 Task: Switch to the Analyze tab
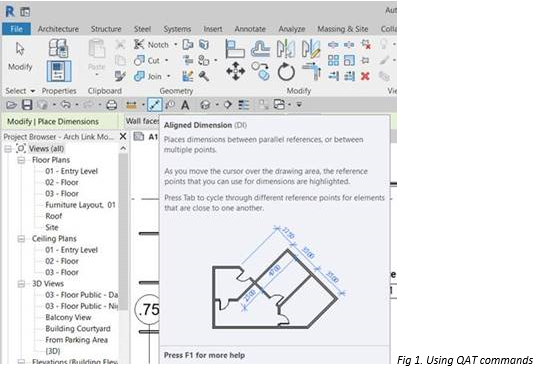coord(292,29)
